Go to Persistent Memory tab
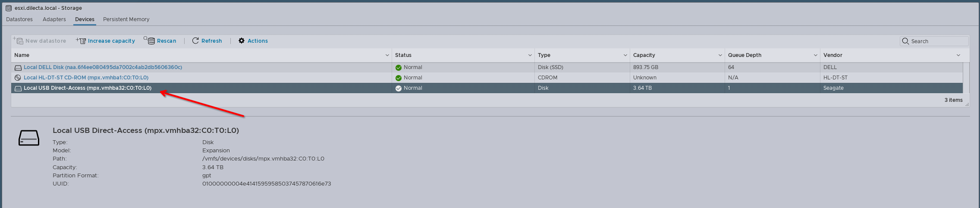Screen dimensions: 980x208 [126, 19]
